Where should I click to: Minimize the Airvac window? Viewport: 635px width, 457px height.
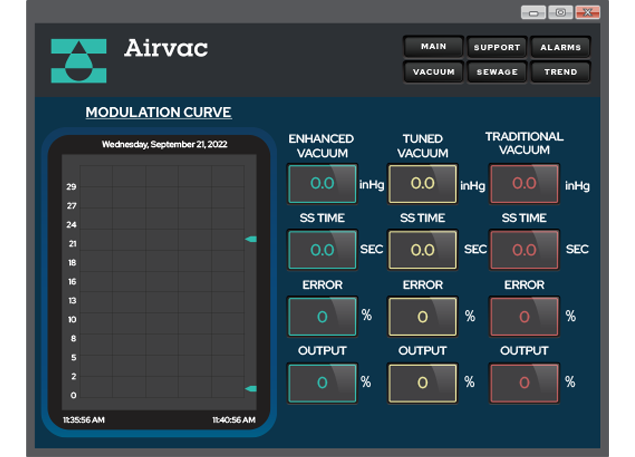tap(533, 12)
